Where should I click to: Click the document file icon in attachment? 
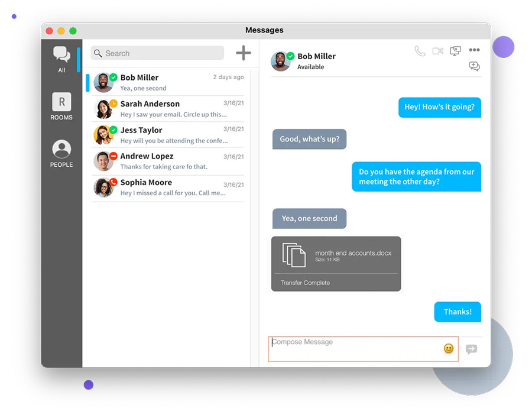pyautogui.click(x=294, y=255)
